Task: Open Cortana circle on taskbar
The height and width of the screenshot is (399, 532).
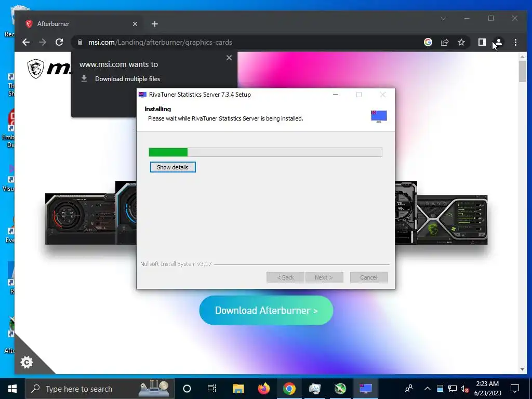Action: pos(187,389)
